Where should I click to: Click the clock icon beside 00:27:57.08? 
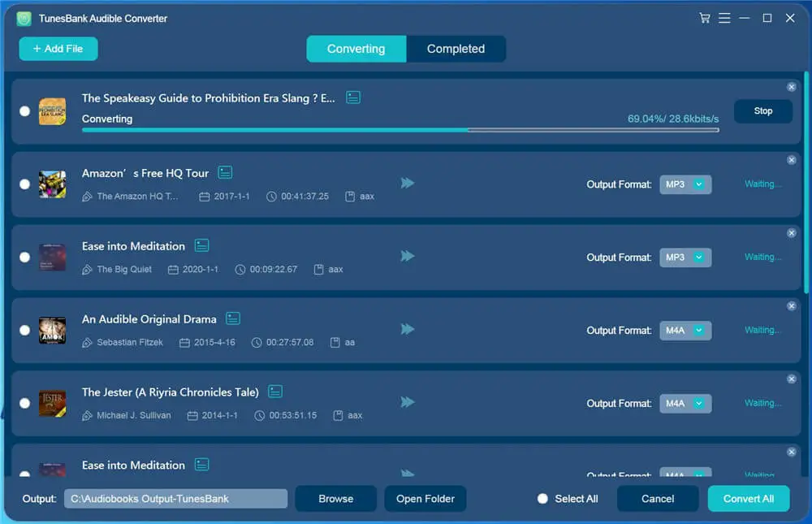[257, 343]
